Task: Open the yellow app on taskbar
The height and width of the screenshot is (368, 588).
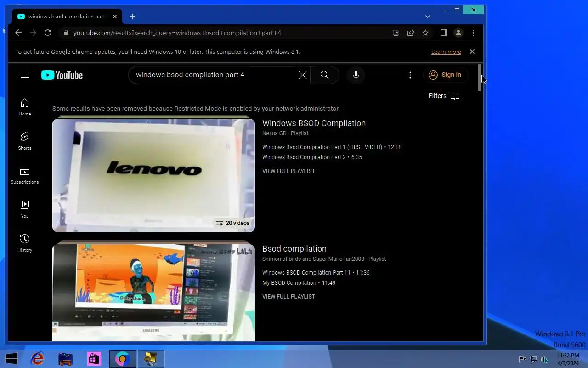Action: coord(151,359)
